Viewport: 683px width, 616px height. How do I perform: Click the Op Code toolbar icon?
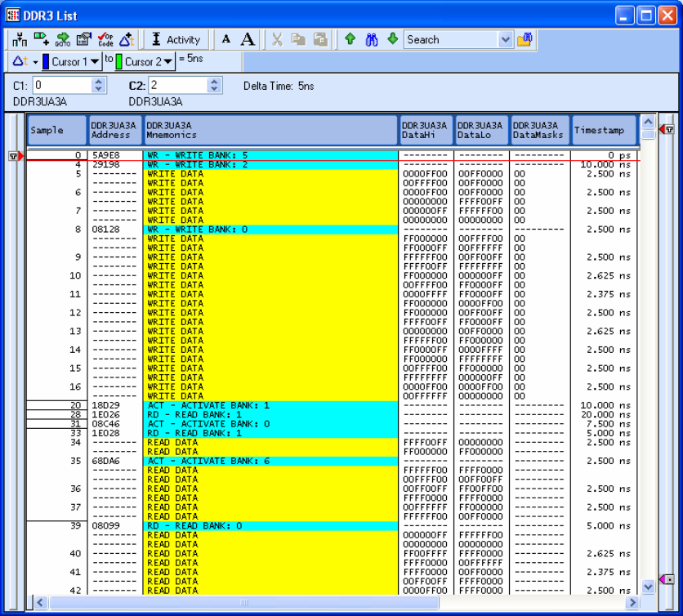tap(105, 39)
